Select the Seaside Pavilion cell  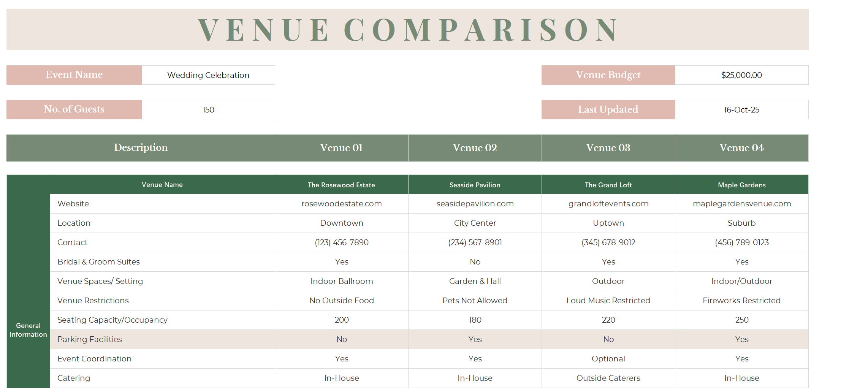[x=475, y=185]
